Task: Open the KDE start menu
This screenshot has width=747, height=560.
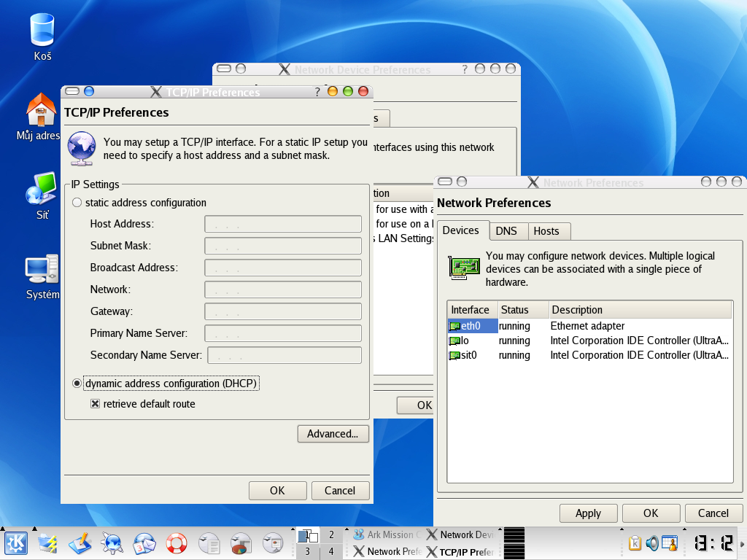Action: pyautogui.click(x=15, y=543)
